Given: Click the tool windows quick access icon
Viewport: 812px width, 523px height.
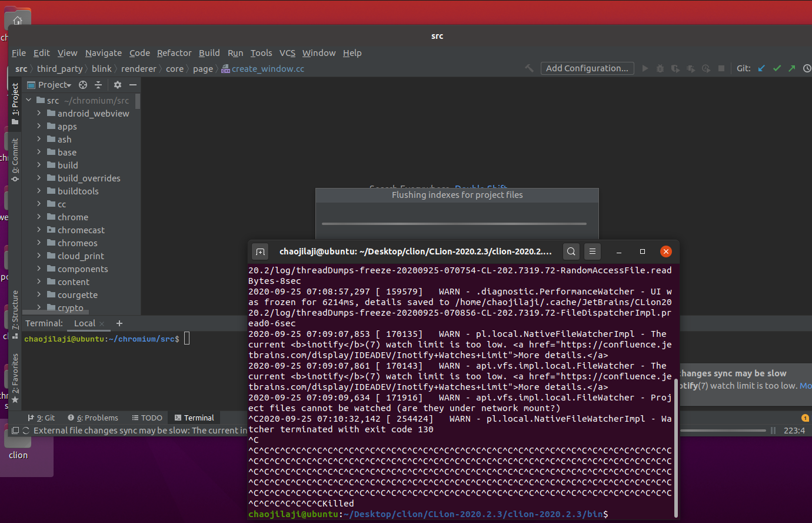Looking at the screenshot, I should (15, 431).
